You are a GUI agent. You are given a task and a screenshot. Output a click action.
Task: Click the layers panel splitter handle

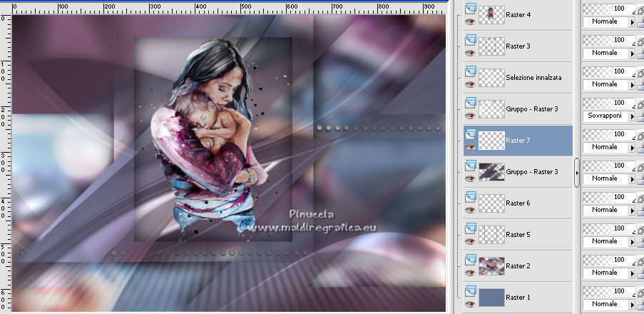click(x=577, y=173)
